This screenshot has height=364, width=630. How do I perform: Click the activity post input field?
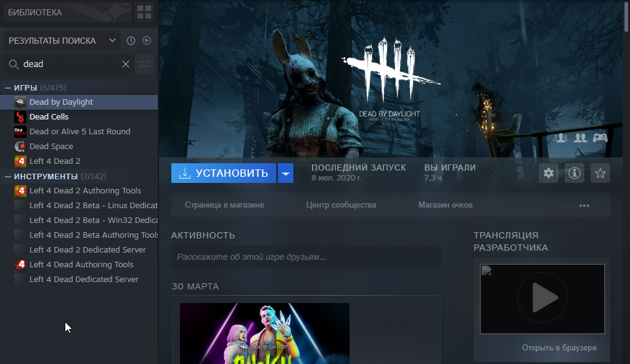306,257
